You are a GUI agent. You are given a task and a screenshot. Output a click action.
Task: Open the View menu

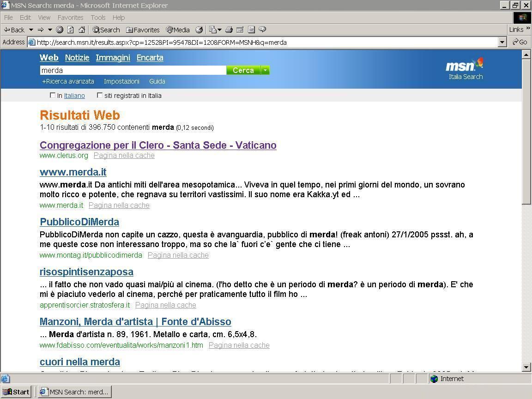tap(44, 18)
